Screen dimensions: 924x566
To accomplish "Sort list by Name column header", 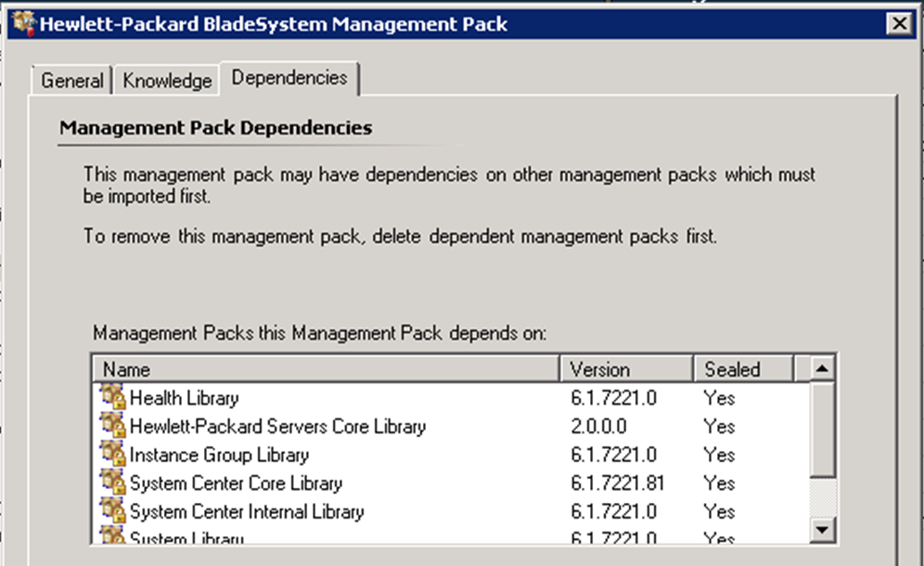I will tap(325, 369).
